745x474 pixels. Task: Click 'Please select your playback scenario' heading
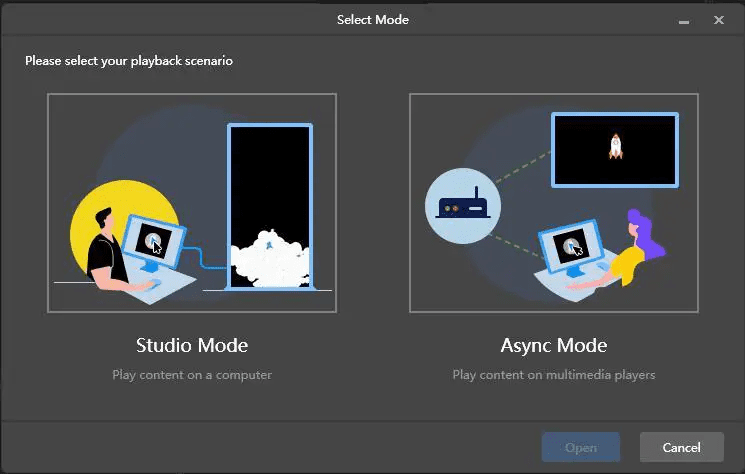(x=129, y=61)
